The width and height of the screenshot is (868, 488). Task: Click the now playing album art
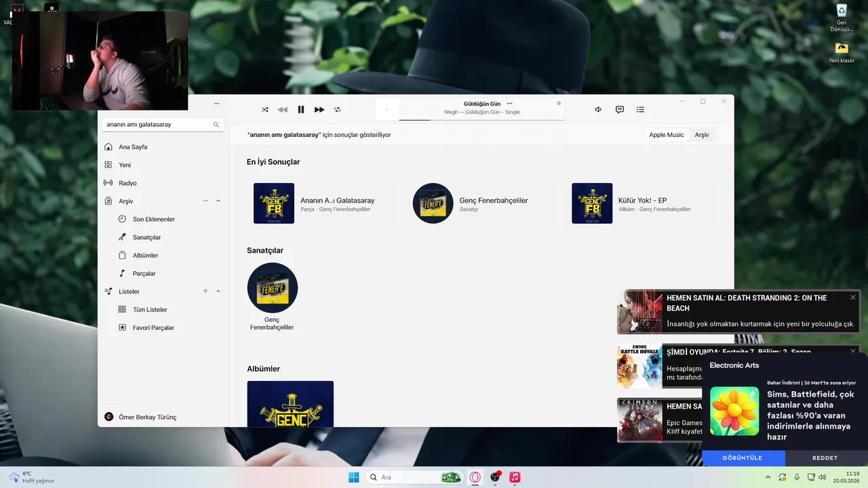point(387,109)
